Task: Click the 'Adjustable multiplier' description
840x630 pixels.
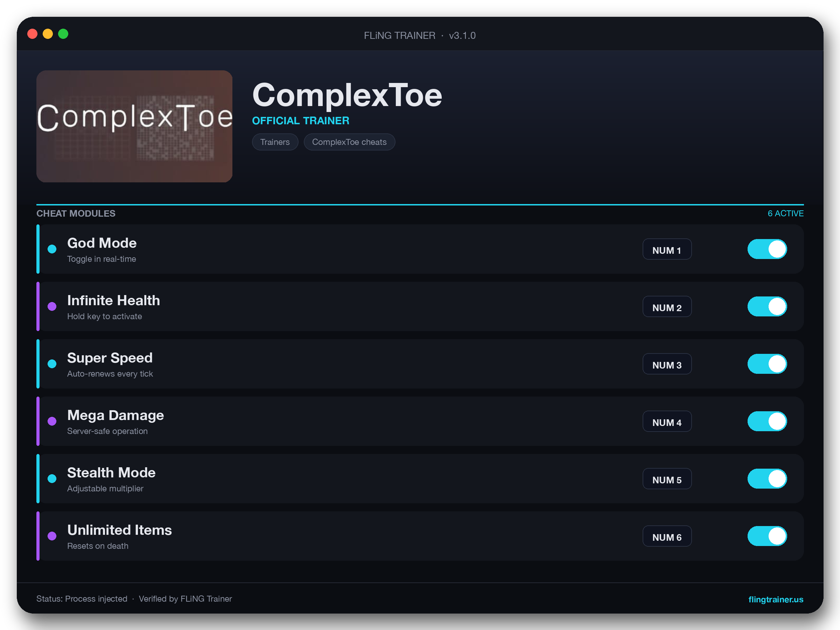Action: [105, 488]
